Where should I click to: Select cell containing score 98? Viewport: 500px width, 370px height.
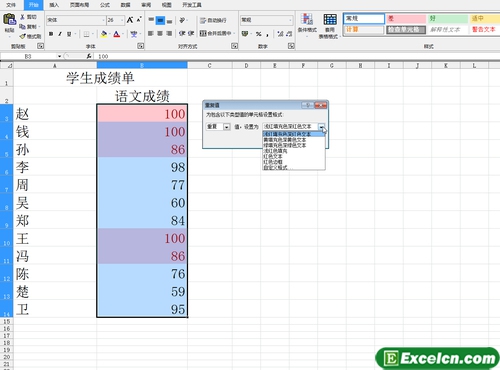click(142, 167)
